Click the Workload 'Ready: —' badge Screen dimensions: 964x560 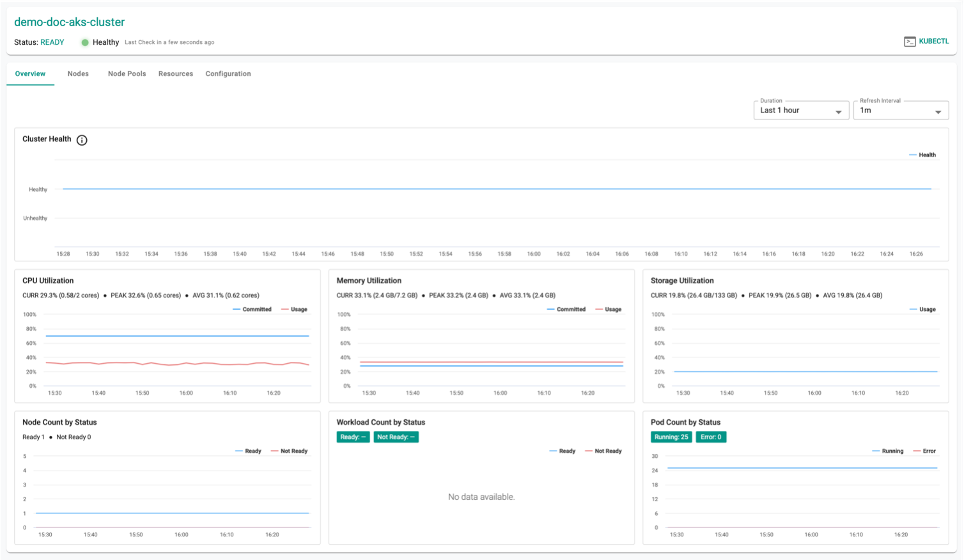pyautogui.click(x=353, y=437)
